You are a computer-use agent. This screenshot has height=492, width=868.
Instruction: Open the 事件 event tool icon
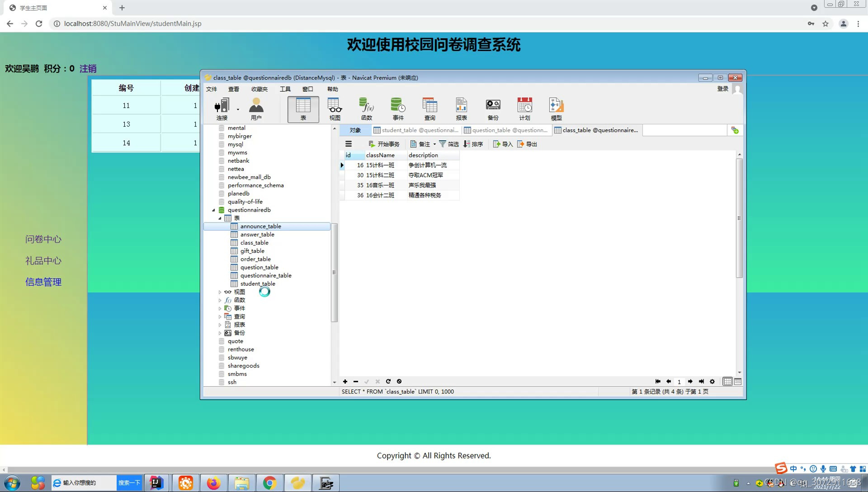[x=398, y=109]
